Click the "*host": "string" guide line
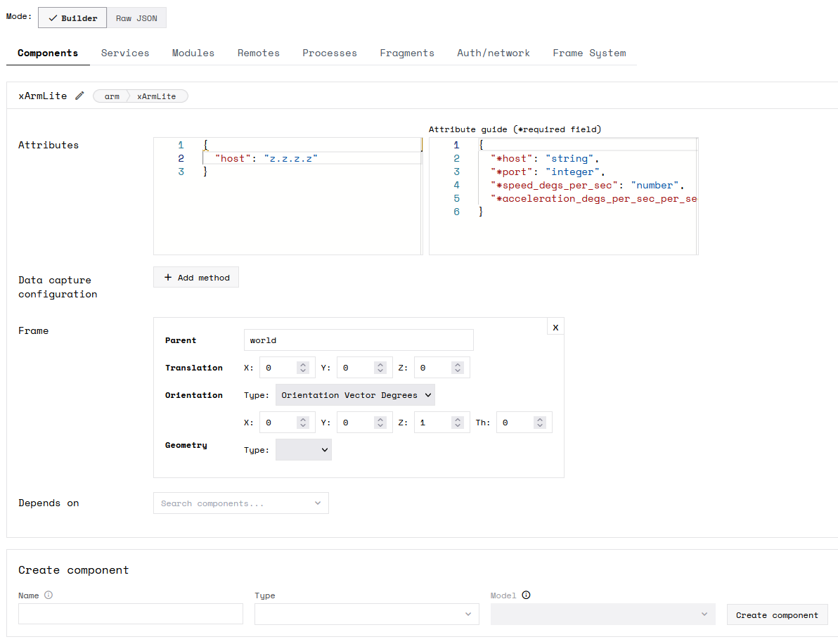The image size is (838, 644). coord(545,158)
